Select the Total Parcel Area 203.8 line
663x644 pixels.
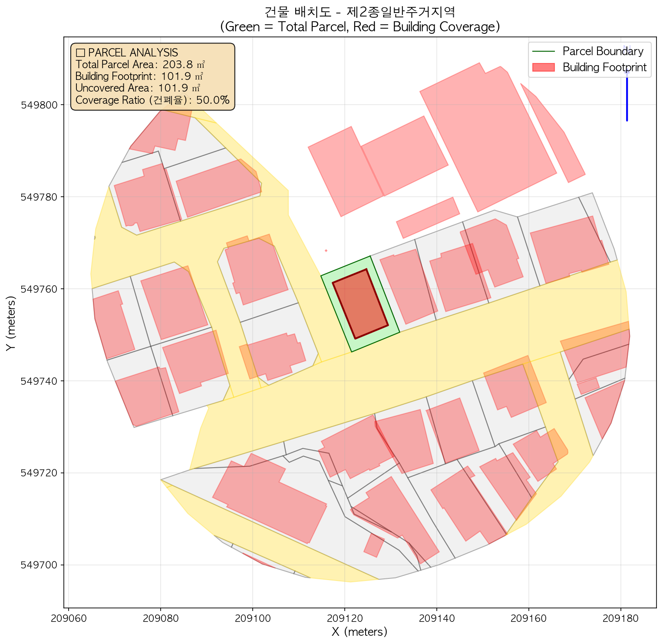pyautogui.click(x=140, y=65)
